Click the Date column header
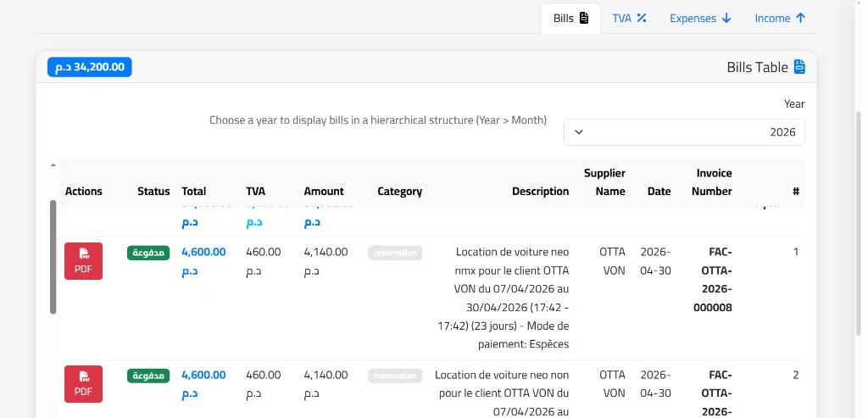Screen dimensions: 868x418 click(659, 191)
